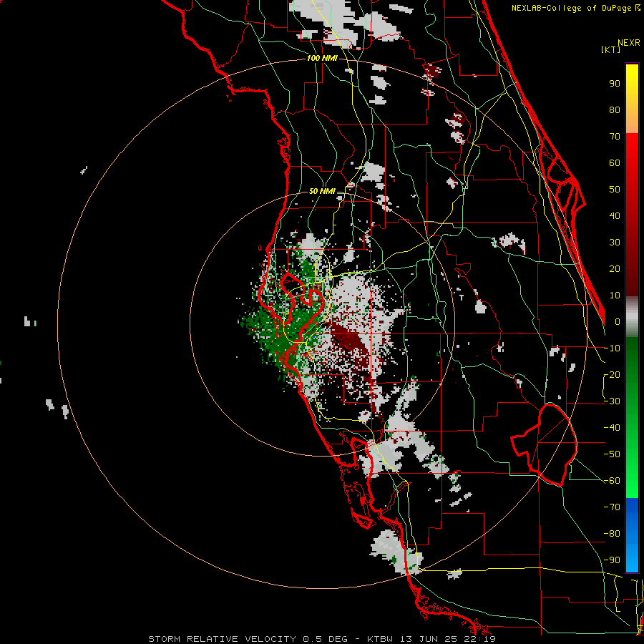Screen dimensions: 644x644
Task: Click the 100 NMI range ring label
Action: click(322, 58)
